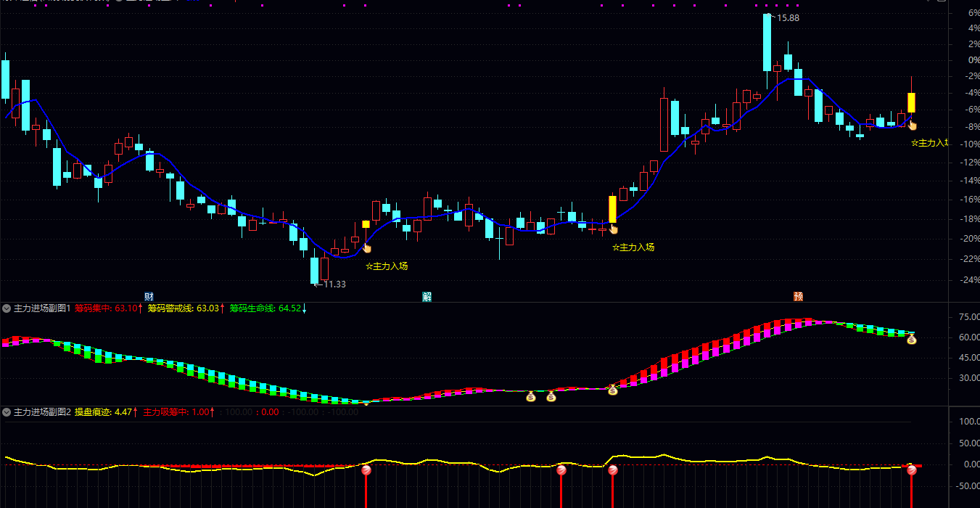Click the rightmost money bag icon near 60.00
The height and width of the screenshot is (508, 980).
[912, 339]
